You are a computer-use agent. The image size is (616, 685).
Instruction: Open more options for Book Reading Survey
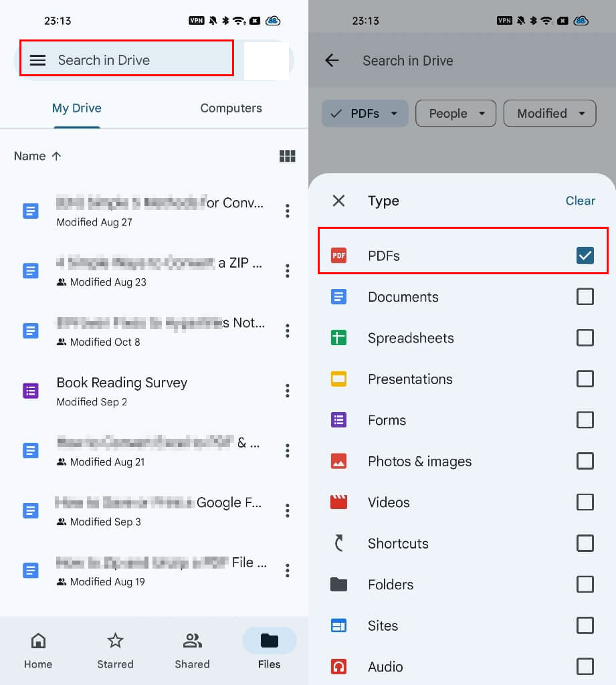coord(287,391)
